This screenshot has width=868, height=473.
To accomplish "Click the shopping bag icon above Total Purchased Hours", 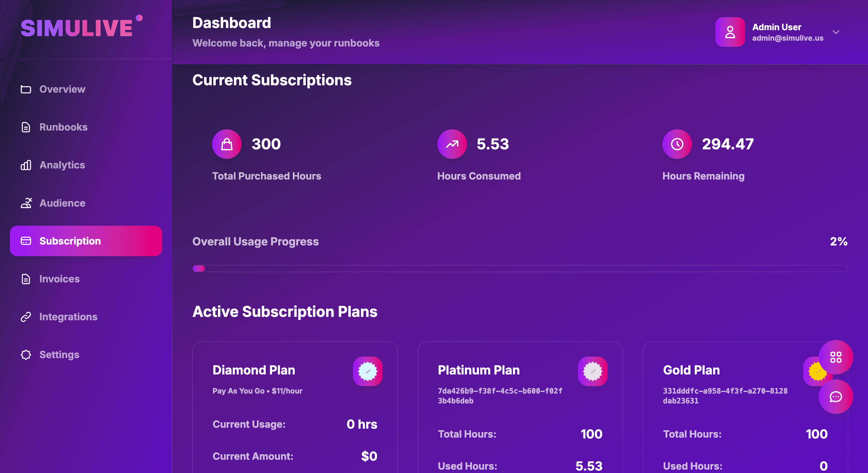I will click(227, 144).
